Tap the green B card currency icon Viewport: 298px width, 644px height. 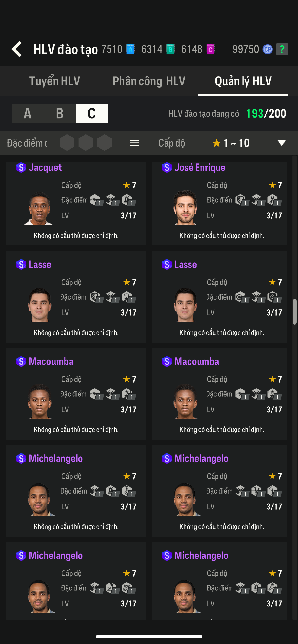(170, 49)
